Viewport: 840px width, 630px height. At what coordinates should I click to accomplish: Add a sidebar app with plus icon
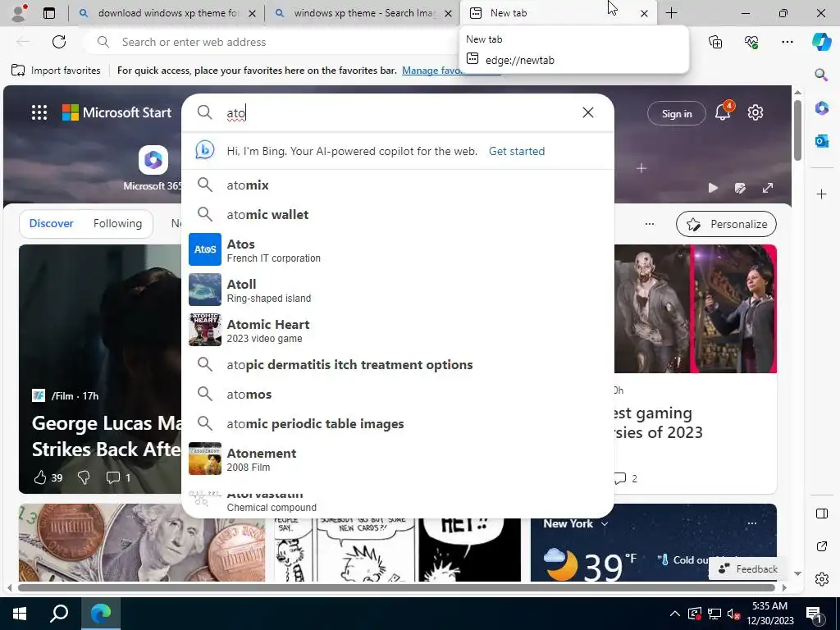(x=821, y=194)
